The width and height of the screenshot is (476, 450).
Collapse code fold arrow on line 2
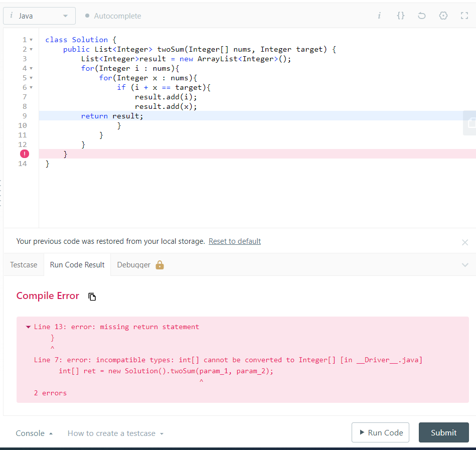(31, 49)
